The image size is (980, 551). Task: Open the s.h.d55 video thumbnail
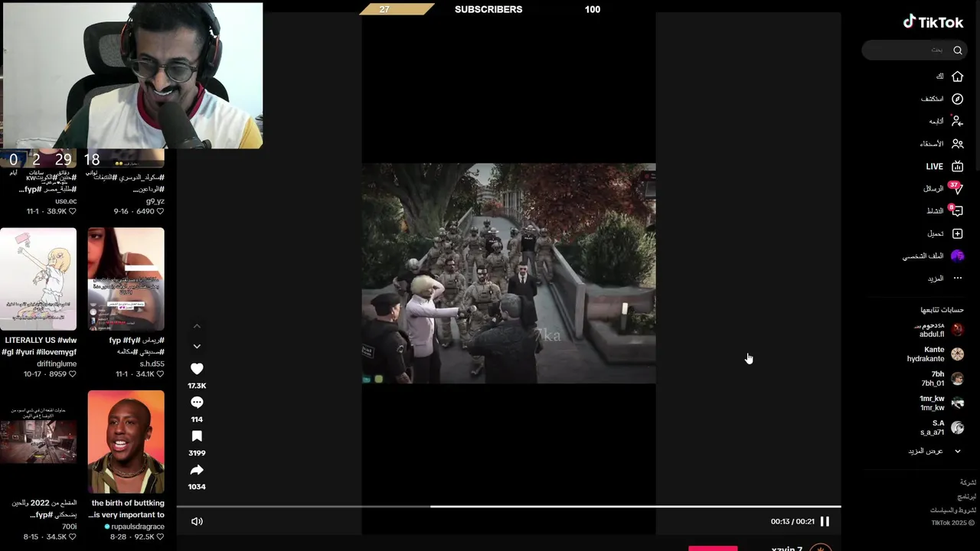point(126,279)
